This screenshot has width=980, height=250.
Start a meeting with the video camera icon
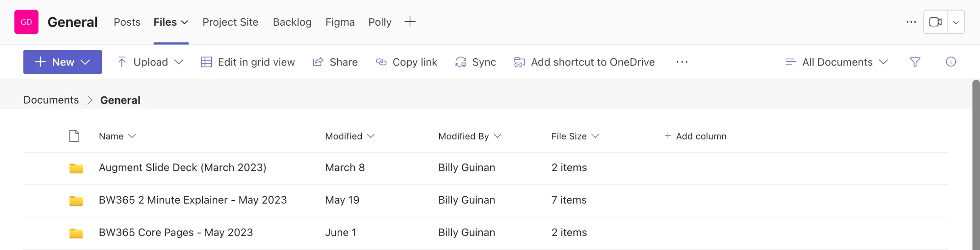click(x=935, y=22)
